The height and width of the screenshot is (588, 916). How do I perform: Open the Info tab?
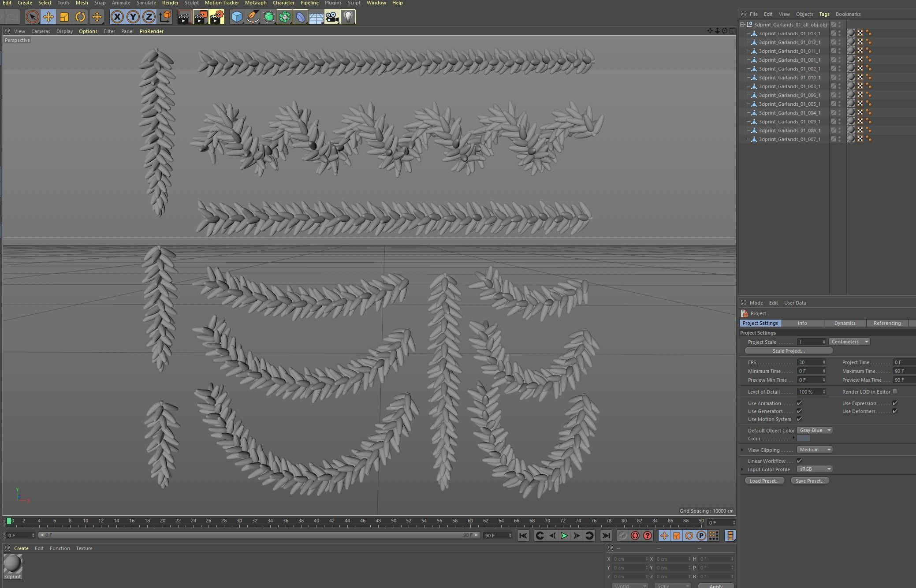802,323
